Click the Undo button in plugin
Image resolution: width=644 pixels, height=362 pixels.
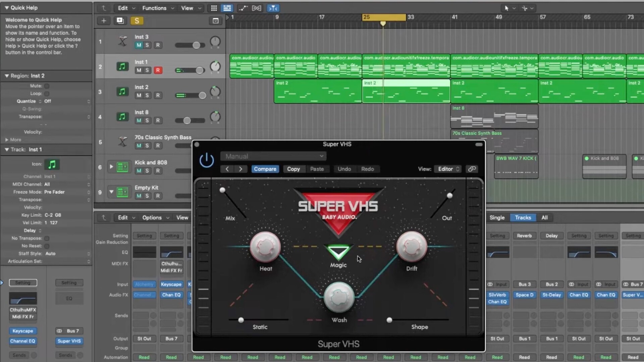coord(344,169)
